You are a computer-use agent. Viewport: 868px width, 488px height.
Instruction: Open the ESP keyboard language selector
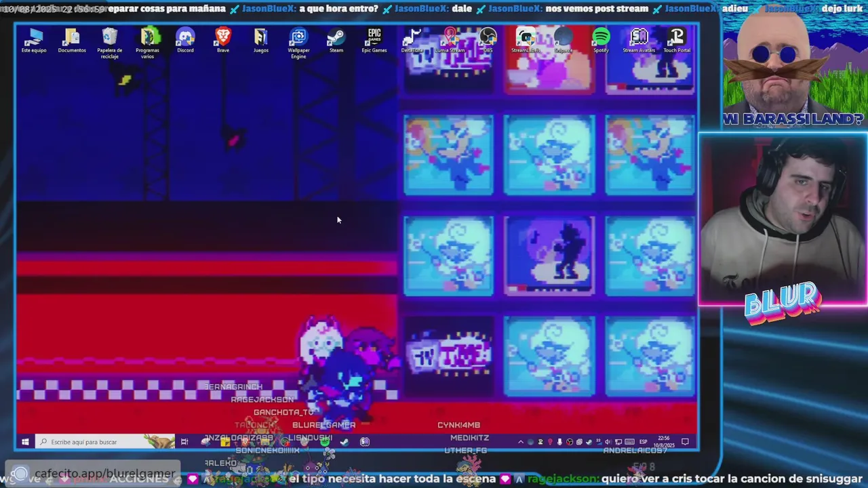[643, 442]
